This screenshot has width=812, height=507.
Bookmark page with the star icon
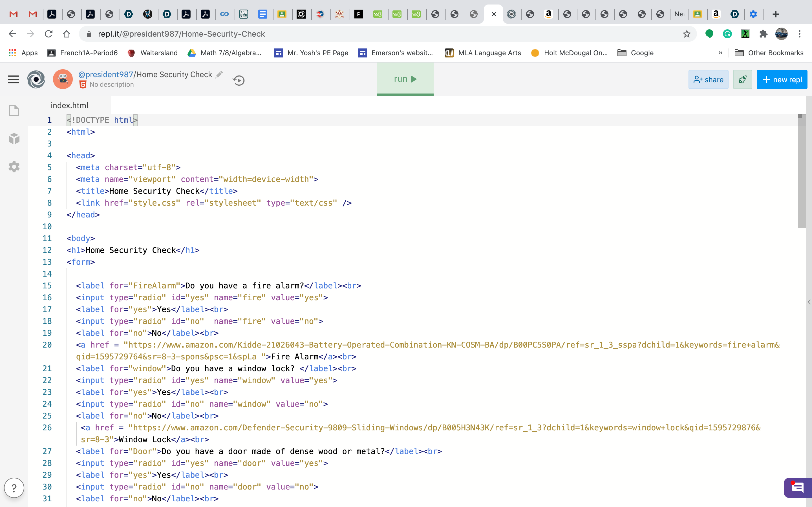pos(687,34)
